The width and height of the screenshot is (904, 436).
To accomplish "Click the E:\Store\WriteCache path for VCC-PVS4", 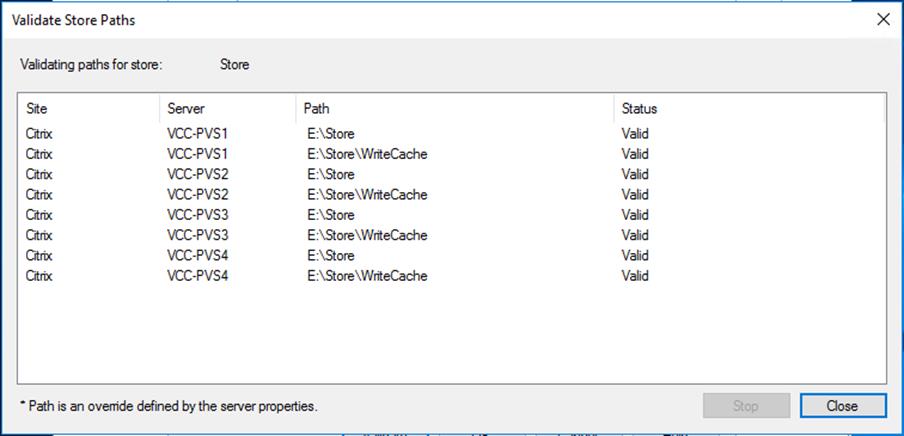I will 367,276.
